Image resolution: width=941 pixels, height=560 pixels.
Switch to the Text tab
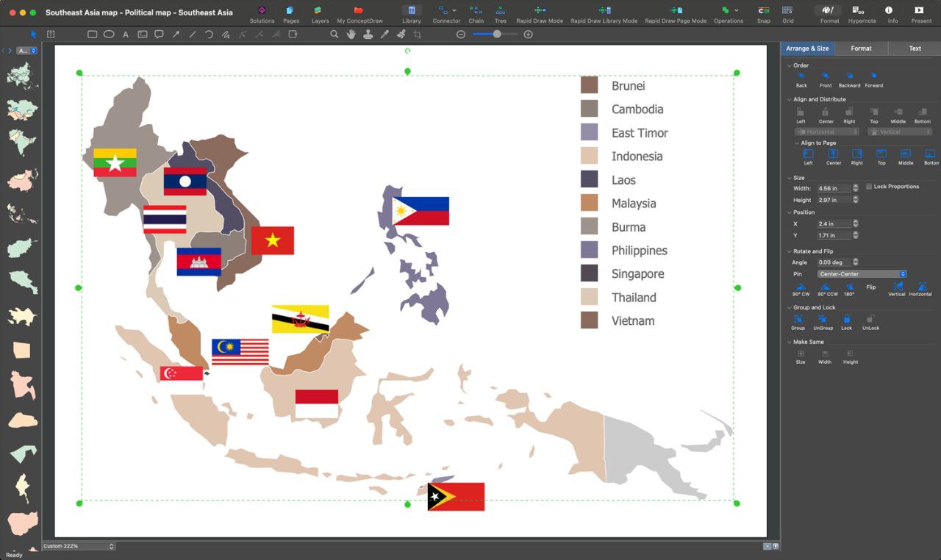(x=915, y=49)
